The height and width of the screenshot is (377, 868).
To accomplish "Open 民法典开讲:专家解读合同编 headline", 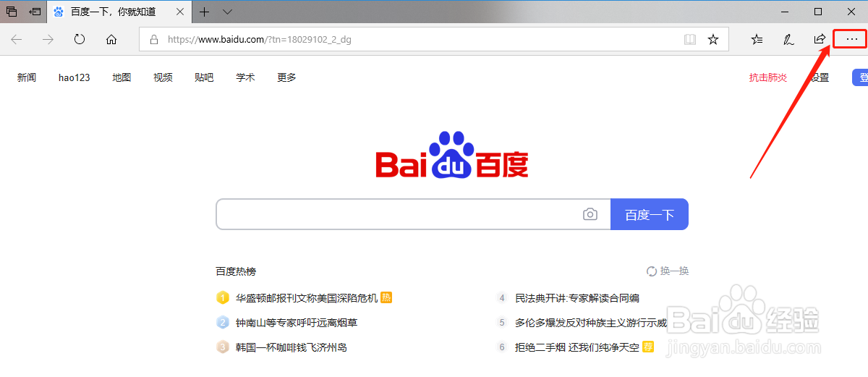I will click(577, 298).
